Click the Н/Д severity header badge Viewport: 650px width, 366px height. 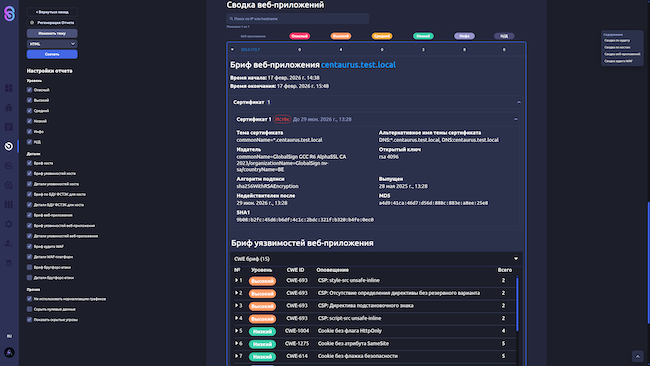click(x=504, y=36)
